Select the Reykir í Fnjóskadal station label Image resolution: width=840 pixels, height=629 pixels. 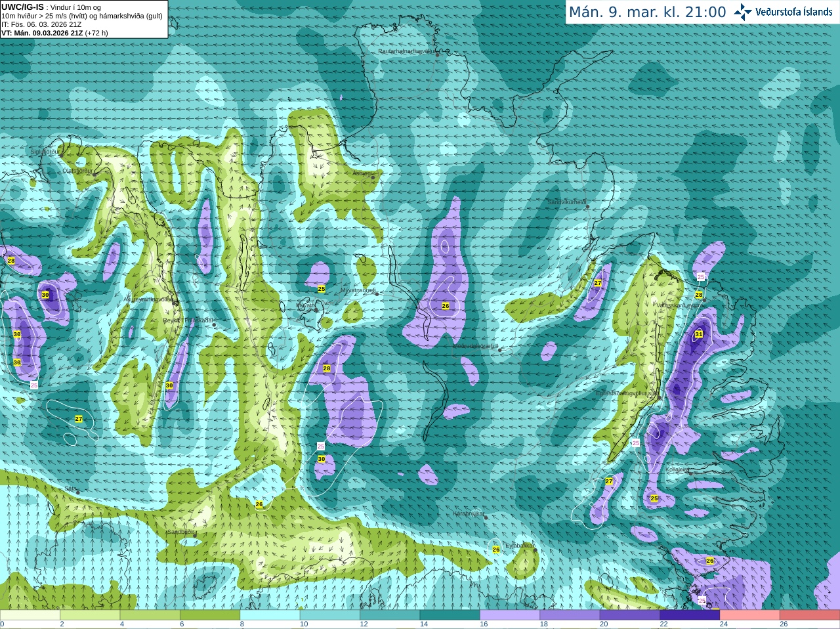pos(188,320)
